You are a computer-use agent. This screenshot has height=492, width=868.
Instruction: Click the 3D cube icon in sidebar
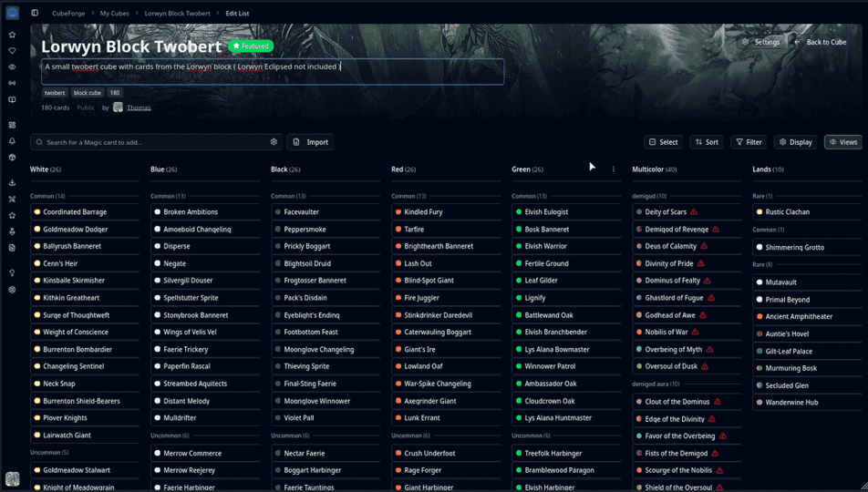click(12, 158)
